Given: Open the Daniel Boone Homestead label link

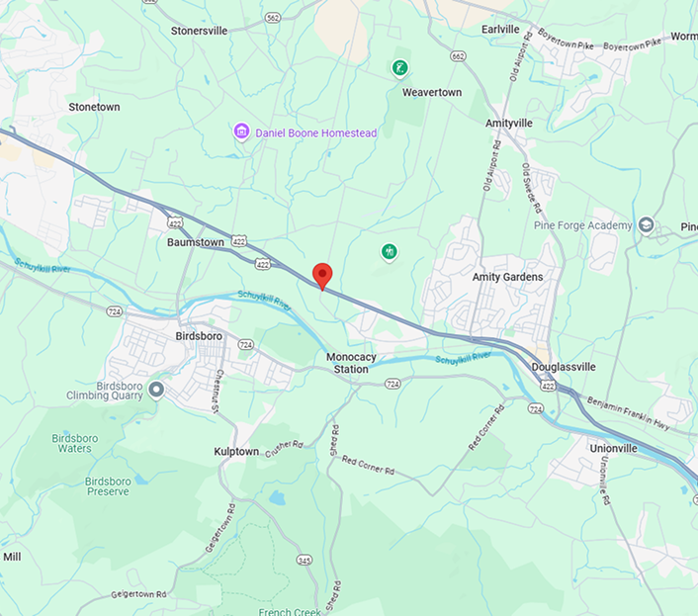Looking at the screenshot, I should (316, 133).
